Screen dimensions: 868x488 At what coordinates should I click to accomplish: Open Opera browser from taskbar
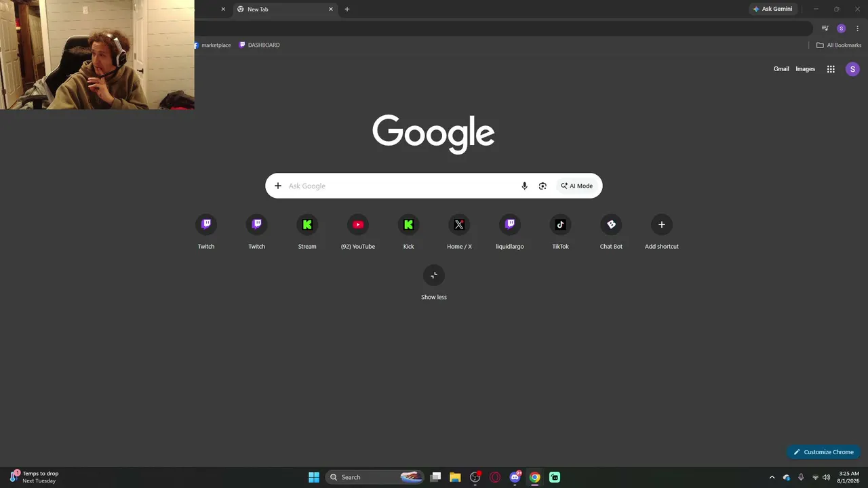click(x=495, y=477)
